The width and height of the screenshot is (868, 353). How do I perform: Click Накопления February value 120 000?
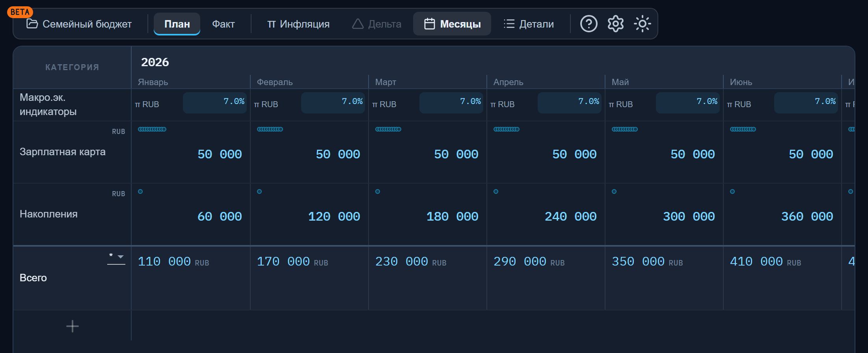334,216
